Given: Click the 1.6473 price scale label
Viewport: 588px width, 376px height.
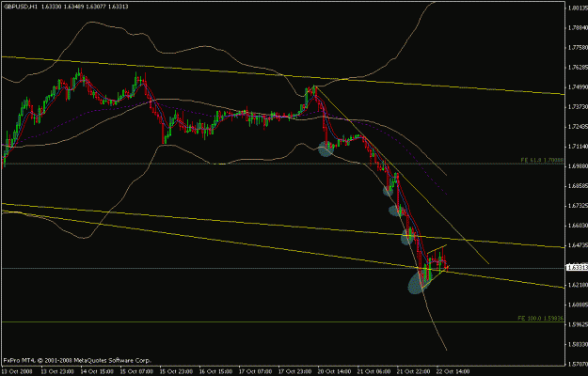Looking at the screenshot, I should tap(578, 245).
